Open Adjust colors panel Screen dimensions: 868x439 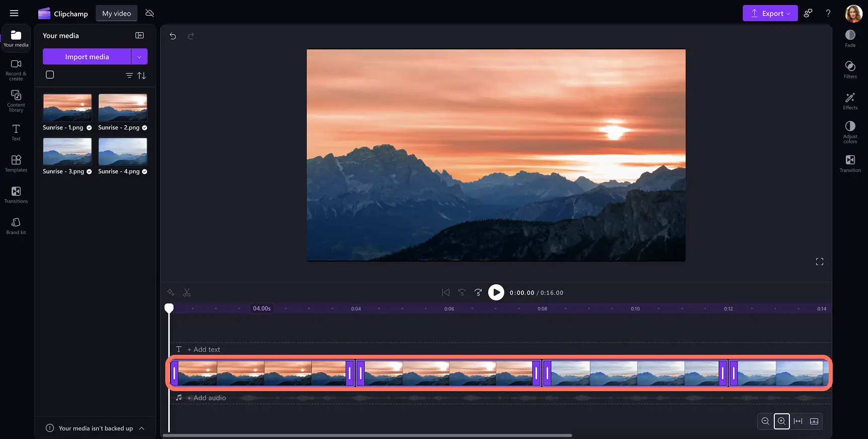[x=850, y=130]
